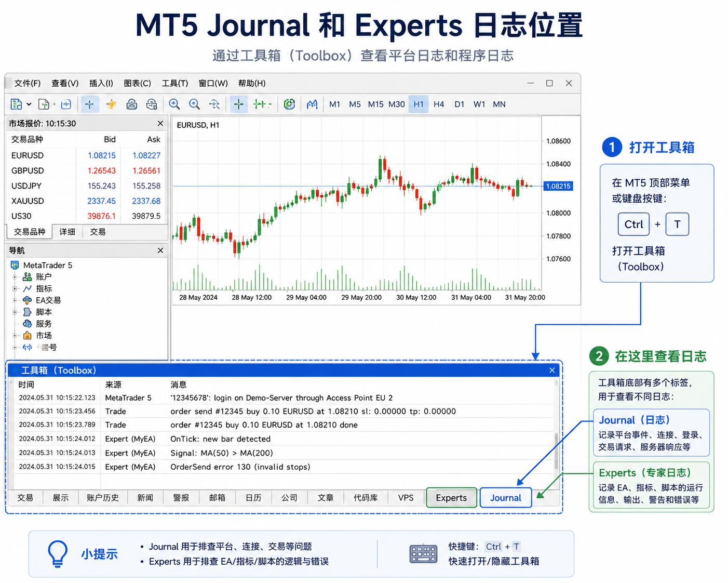Screen dimensions: 728x583
Task: Switch chart to M30 timeframe
Action: [x=397, y=104]
